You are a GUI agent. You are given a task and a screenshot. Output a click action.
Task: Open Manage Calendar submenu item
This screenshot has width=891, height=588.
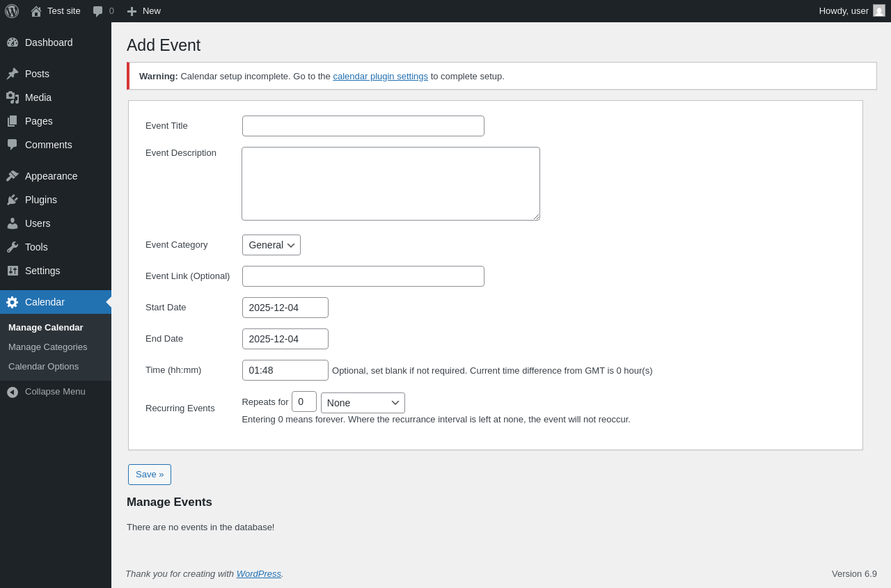coord(46,328)
